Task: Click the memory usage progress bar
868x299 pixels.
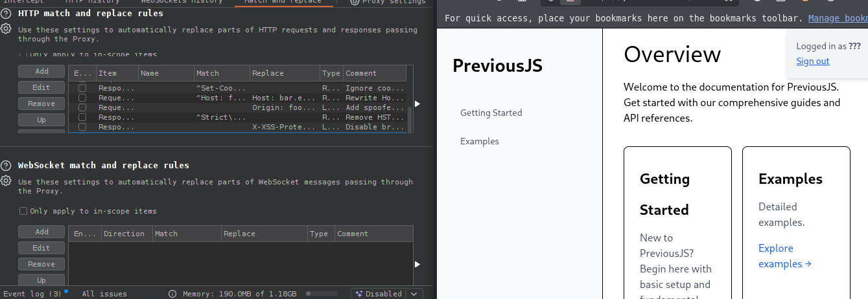Action: coord(322,294)
